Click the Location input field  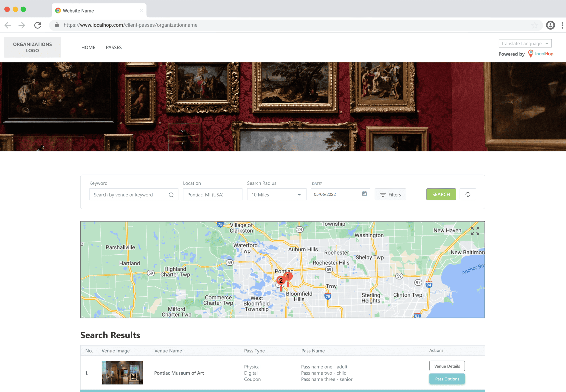pos(213,195)
